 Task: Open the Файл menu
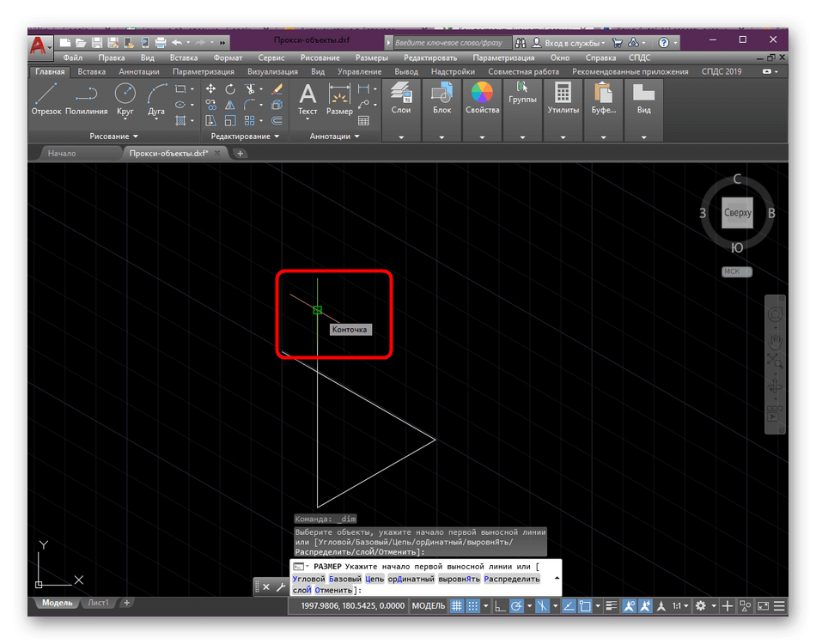click(73, 58)
